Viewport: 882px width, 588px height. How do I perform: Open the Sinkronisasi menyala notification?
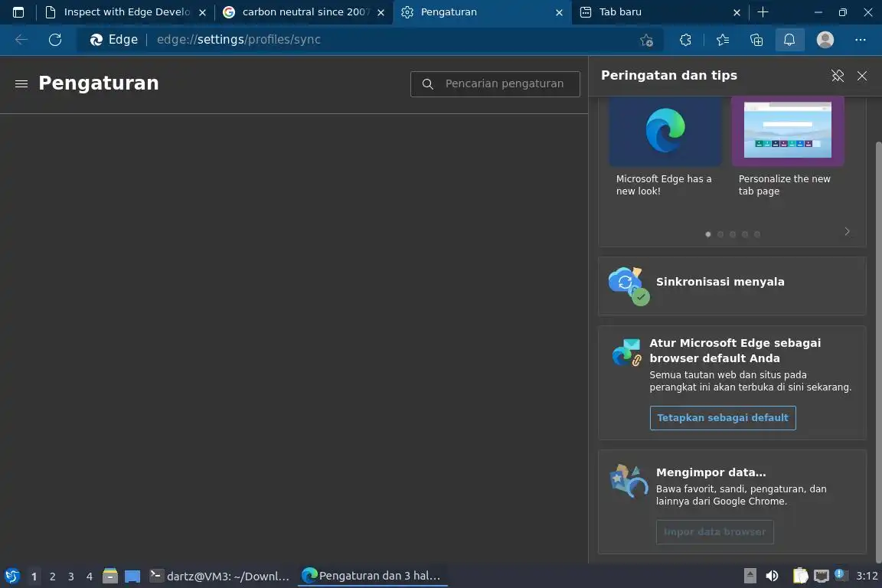(732, 286)
